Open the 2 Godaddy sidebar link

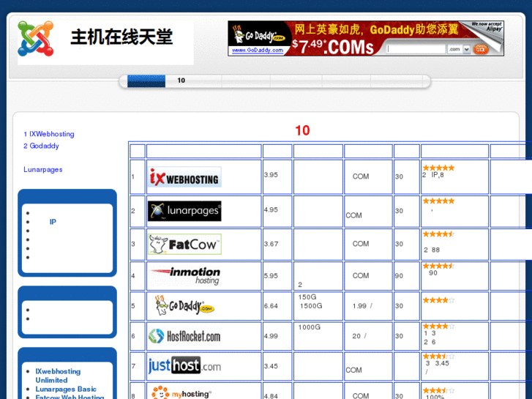pyautogui.click(x=41, y=146)
